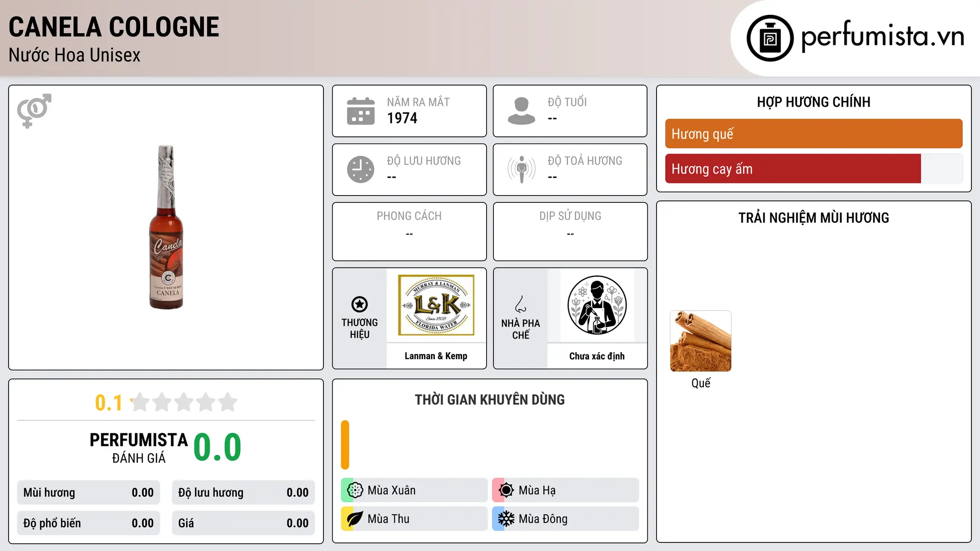Click the Thương hiệu label
This screenshot has height=551, width=980.
coord(359,329)
